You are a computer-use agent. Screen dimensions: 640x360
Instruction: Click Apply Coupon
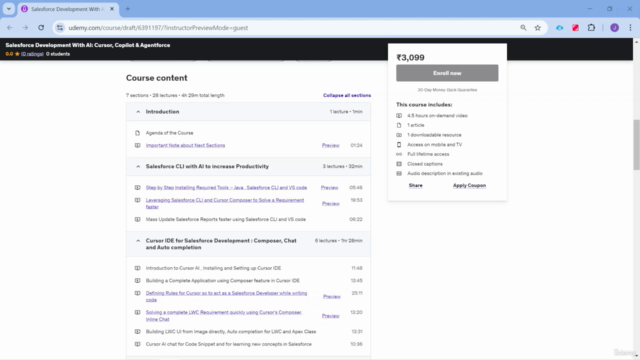point(469,185)
